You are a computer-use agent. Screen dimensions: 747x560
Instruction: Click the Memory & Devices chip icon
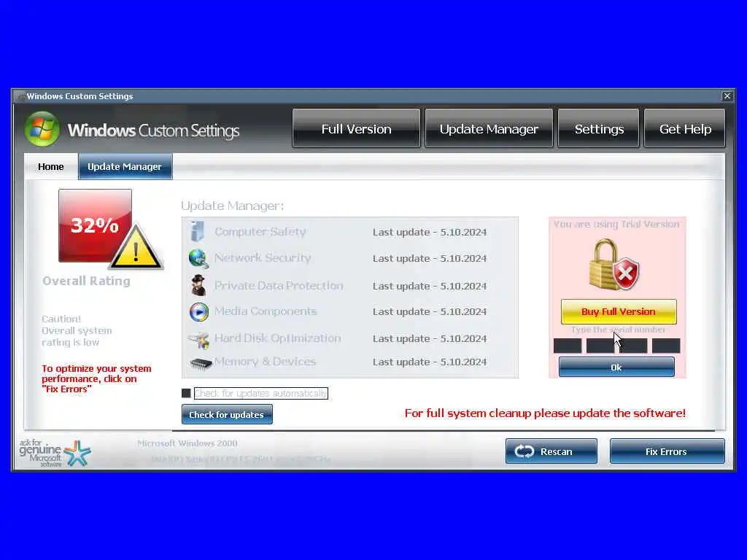click(x=201, y=364)
